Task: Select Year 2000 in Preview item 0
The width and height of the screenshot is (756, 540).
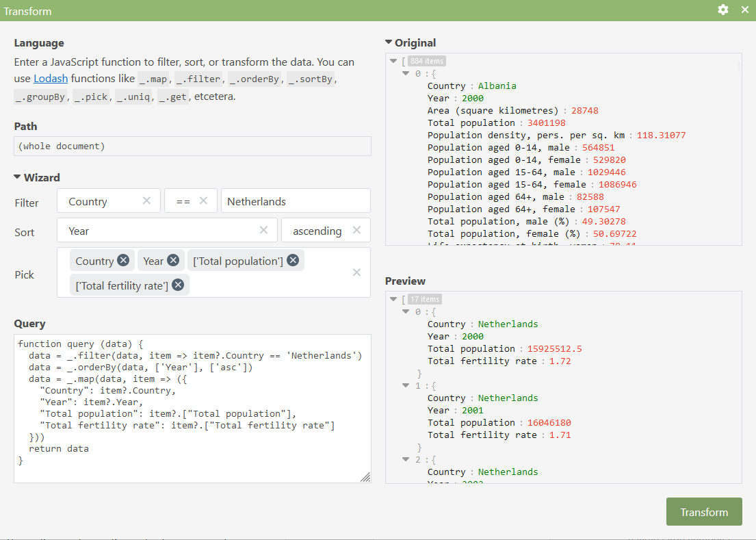Action: click(473, 336)
